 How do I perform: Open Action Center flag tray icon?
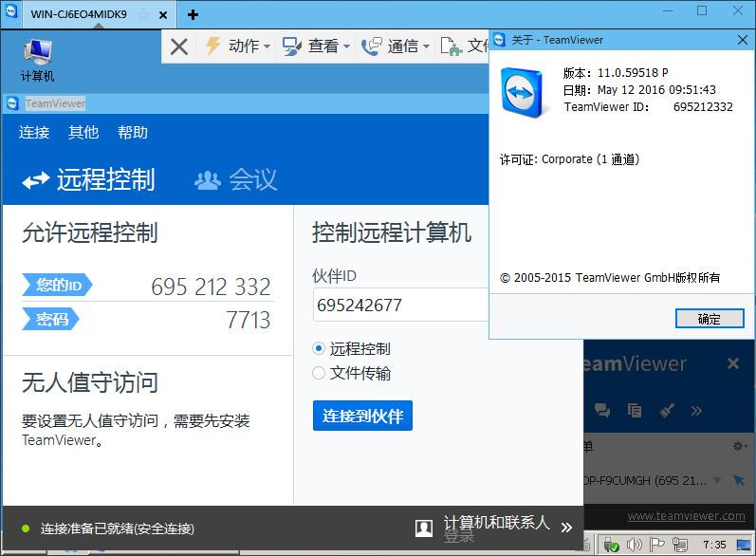656,545
